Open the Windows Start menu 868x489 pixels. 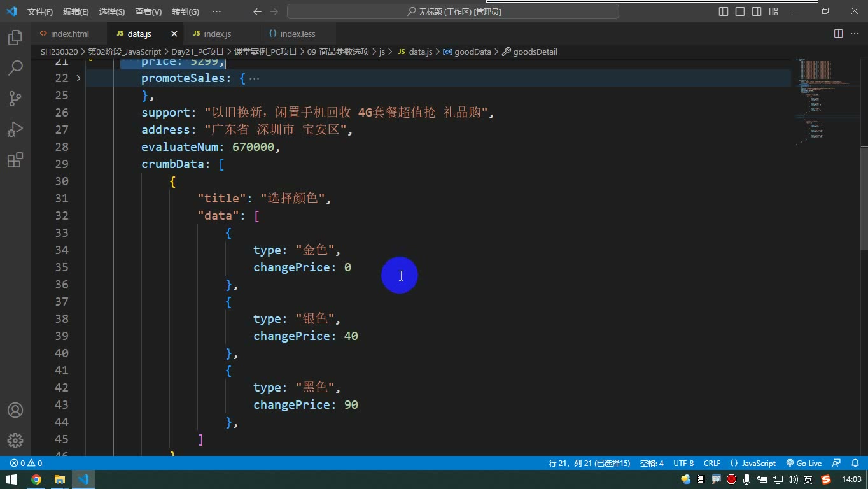(x=11, y=479)
